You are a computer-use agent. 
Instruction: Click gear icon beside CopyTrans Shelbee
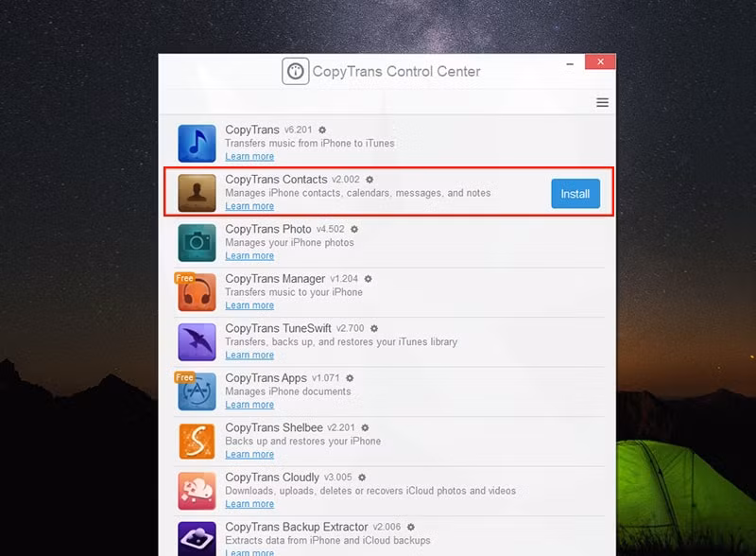pos(365,427)
